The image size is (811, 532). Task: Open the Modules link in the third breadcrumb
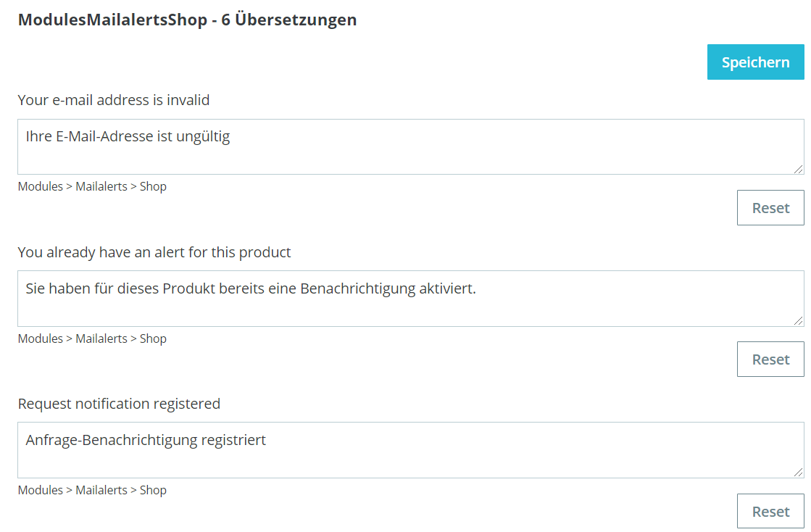40,490
